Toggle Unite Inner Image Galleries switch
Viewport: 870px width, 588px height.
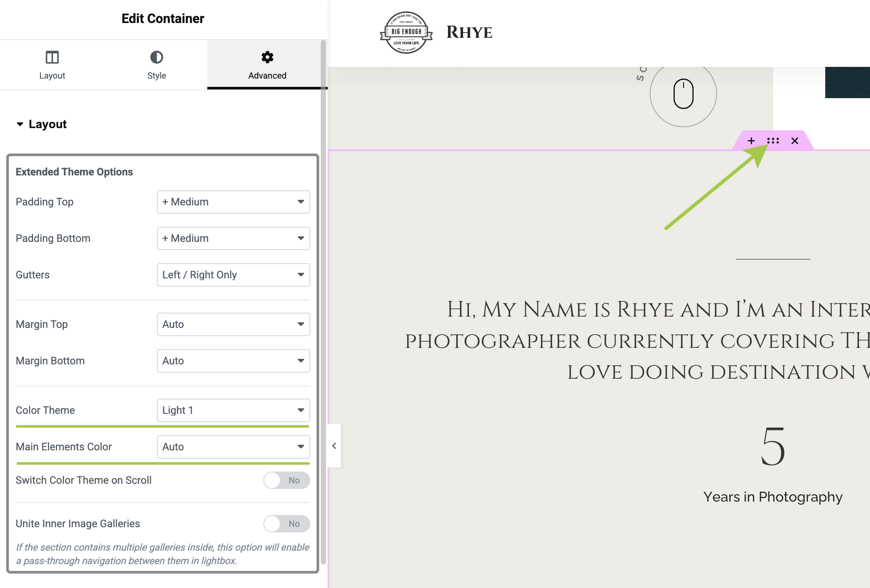tap(286, 524)
